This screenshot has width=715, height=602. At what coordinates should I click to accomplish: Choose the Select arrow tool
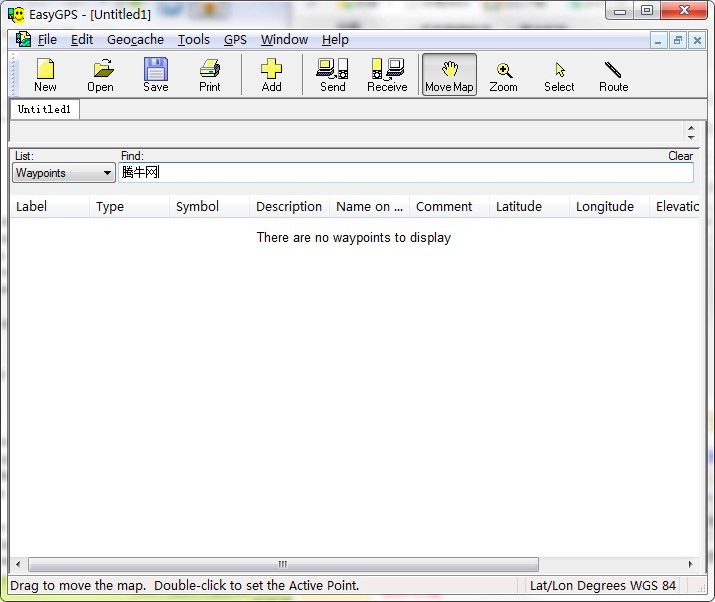coord(559,75)
